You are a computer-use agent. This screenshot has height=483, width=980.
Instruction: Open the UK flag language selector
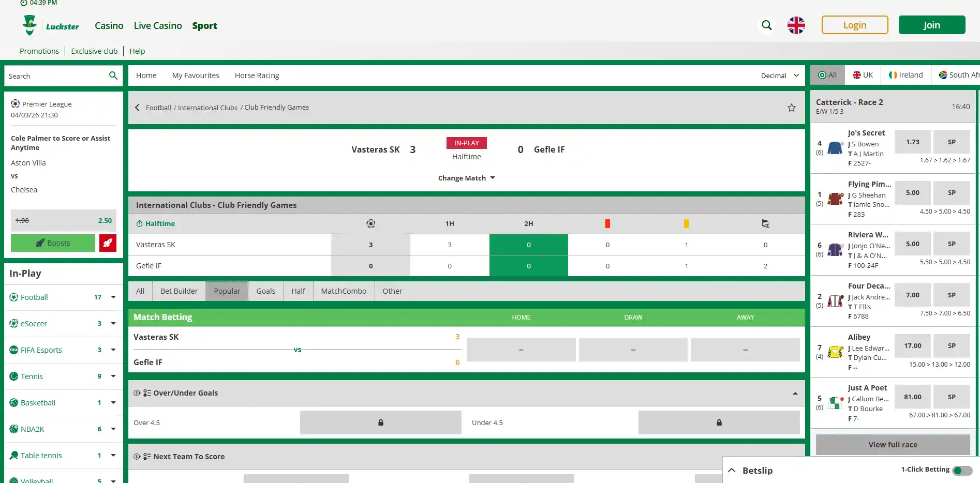(x=796, y=25)
